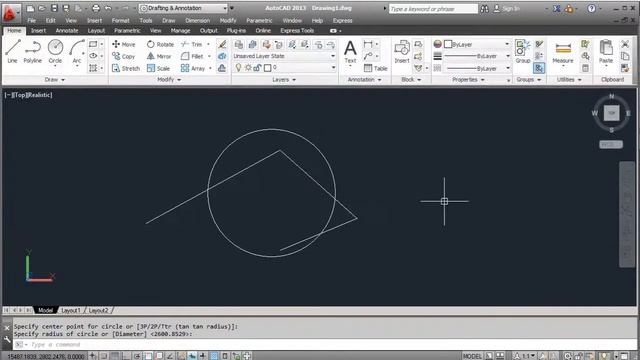Click the Array command
This screenshot has width=640, height=360.
point(193,68)
